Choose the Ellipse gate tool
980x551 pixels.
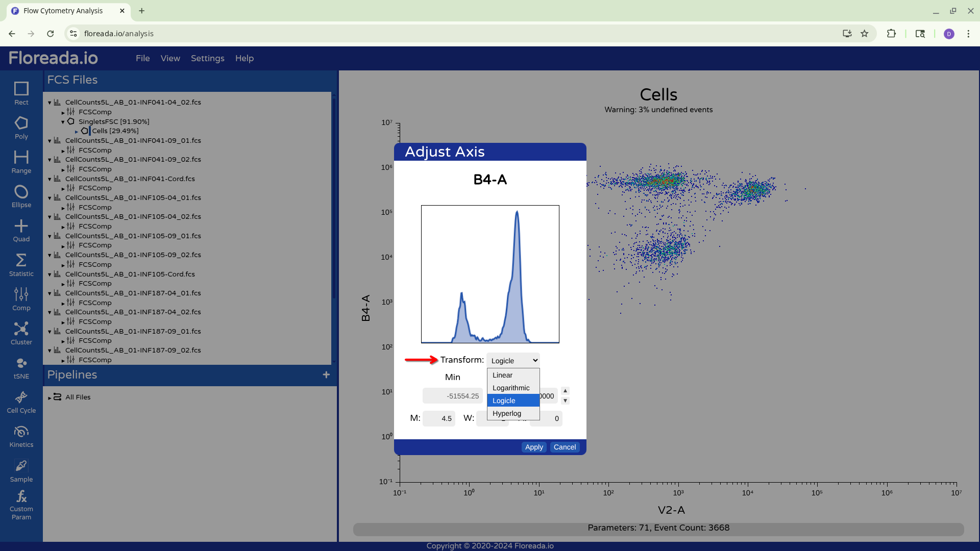(x=21, y=196)
